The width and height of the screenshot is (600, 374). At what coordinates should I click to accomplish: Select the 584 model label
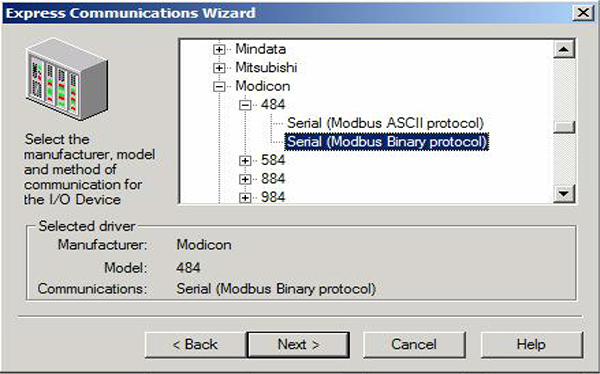[x=273, y=160]
